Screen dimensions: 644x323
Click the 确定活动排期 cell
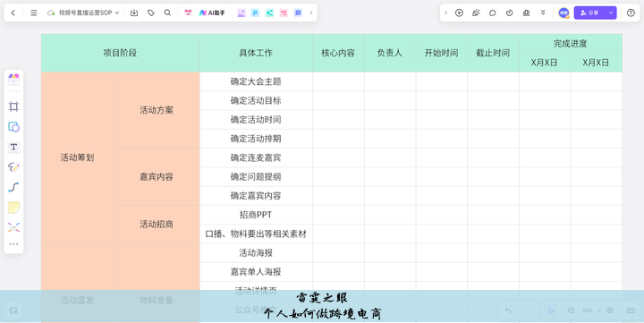pyautogui.click(x=256, y=139)
